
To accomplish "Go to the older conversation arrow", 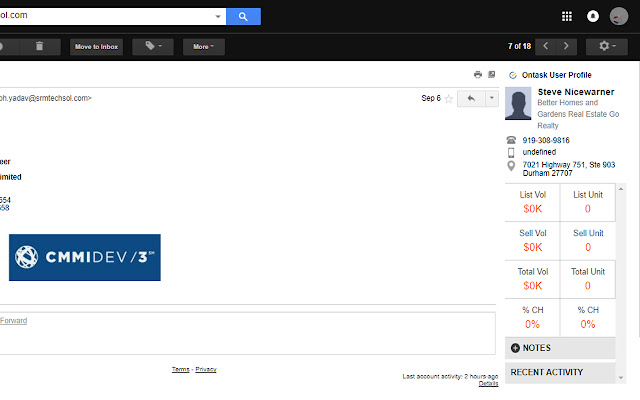I will point(566,46).
